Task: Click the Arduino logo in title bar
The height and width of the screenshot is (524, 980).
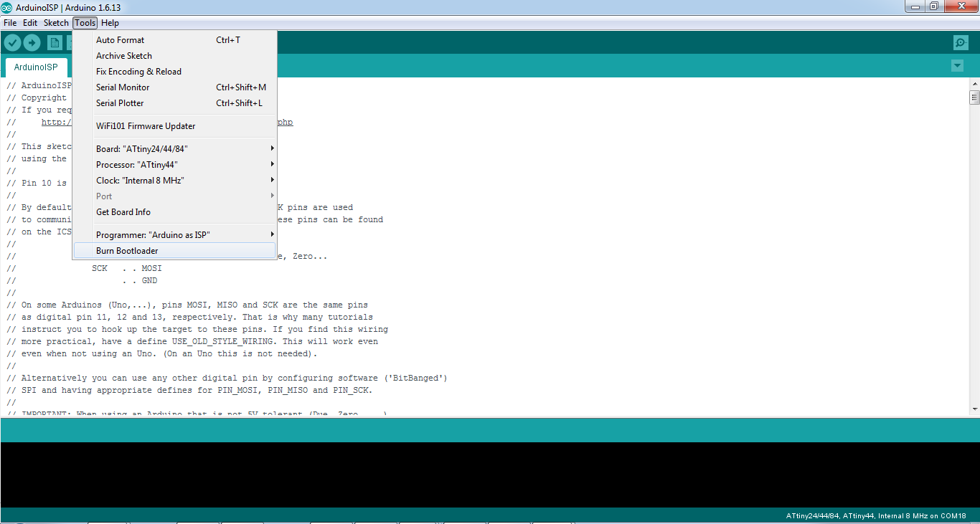Action: pyautogui.click(x=6, y=7)
